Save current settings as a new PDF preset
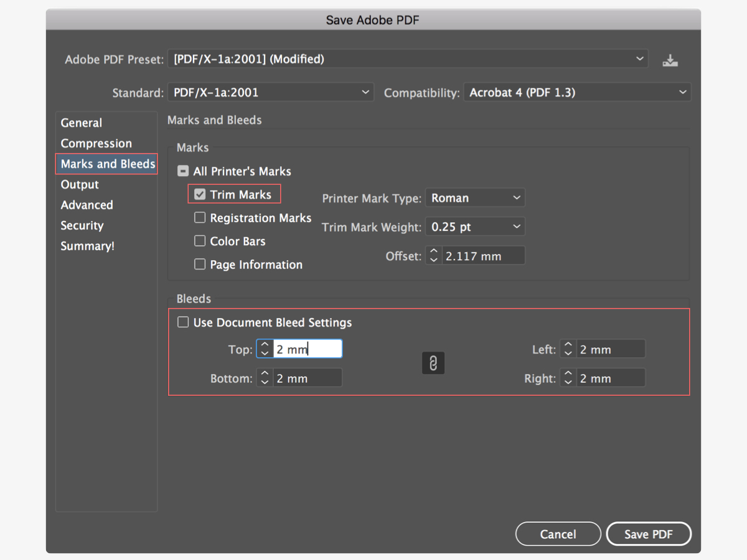This screenshot has width=747, height=560. pos(670,59)
